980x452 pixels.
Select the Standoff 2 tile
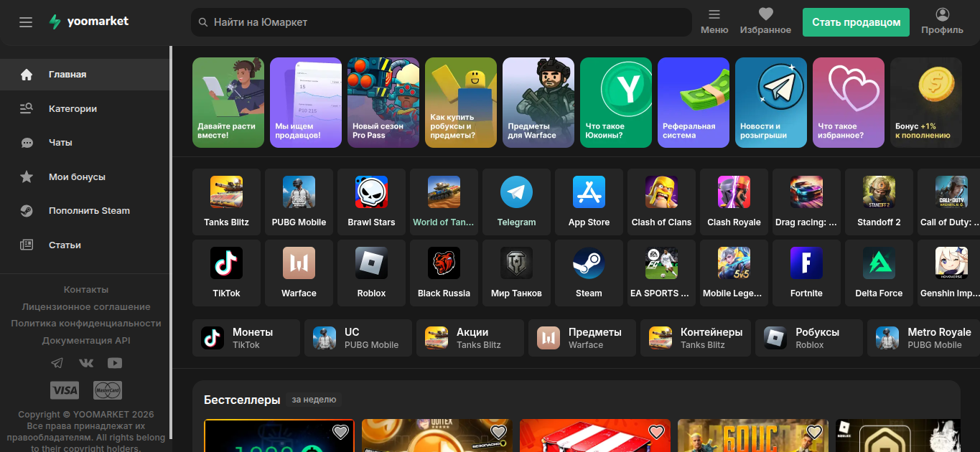[x=879, y=202]
